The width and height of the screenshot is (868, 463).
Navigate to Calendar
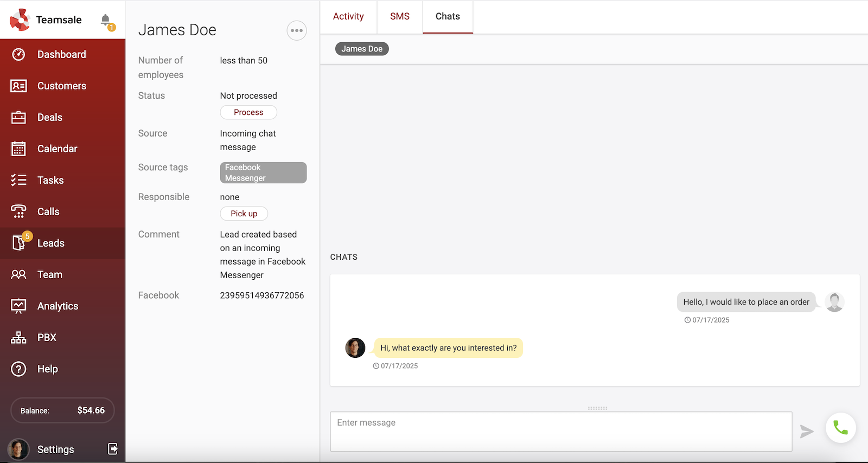[62, 149]
